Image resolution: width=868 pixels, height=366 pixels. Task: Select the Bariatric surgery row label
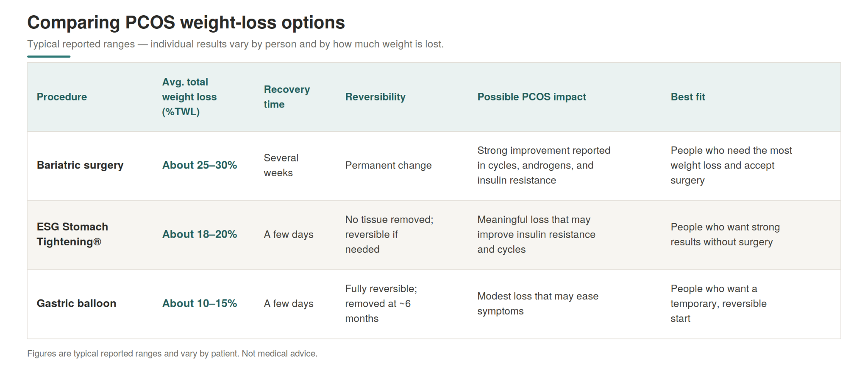point(80,165)
